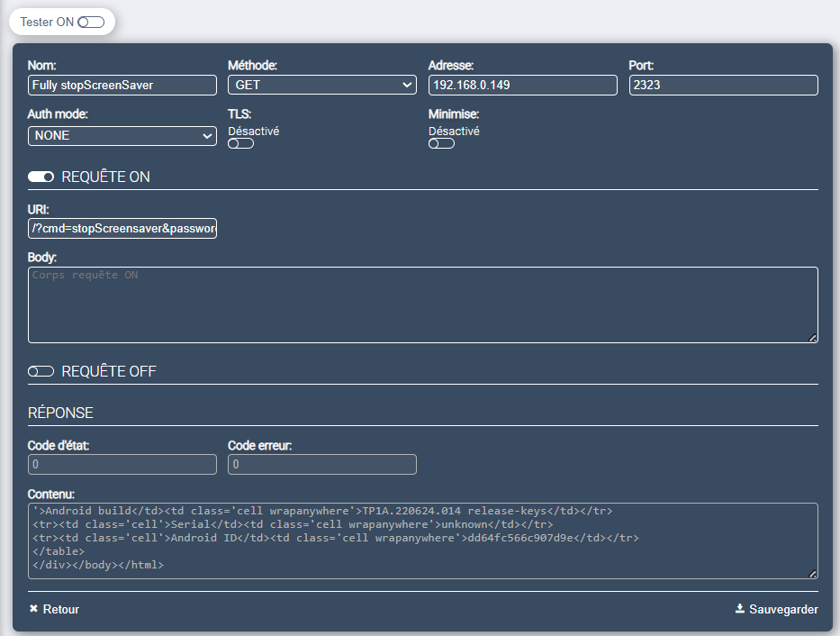Click the Retour button
The height and width of the screenshot is (636, 840).
pyautogui.click(x=54, y=609)
